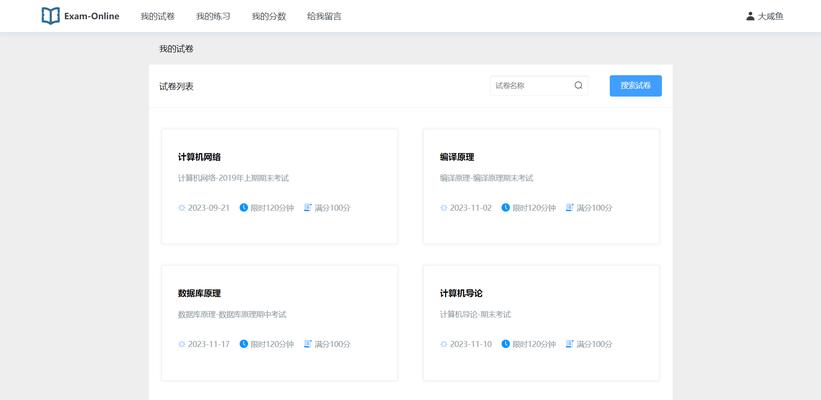821x400 pixels.
Task: Click the 我的试卷 breadcrumb heading
Action: click(x=176, y=49)
